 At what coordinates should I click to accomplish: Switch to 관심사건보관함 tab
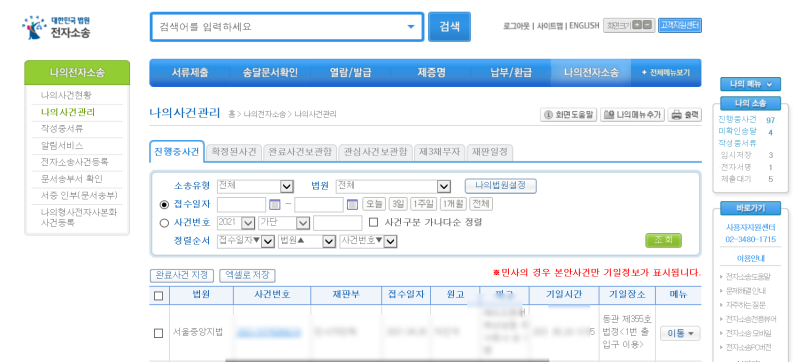(x=376, y=152)
